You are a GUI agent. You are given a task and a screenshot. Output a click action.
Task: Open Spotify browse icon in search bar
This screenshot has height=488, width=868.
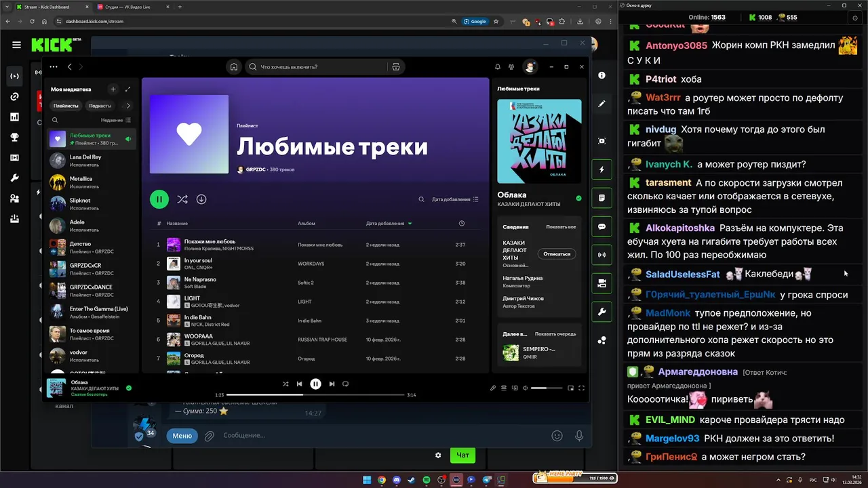click(396, 66)
